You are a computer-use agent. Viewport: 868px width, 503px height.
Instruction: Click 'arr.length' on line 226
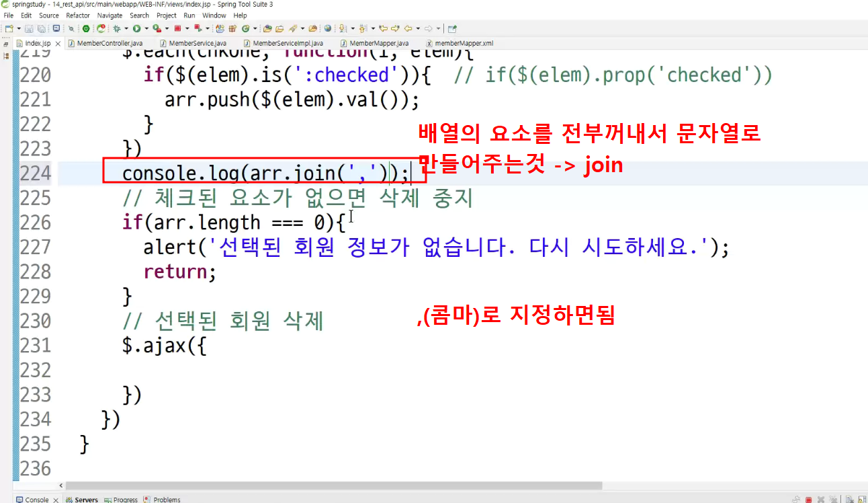(207, 223)
